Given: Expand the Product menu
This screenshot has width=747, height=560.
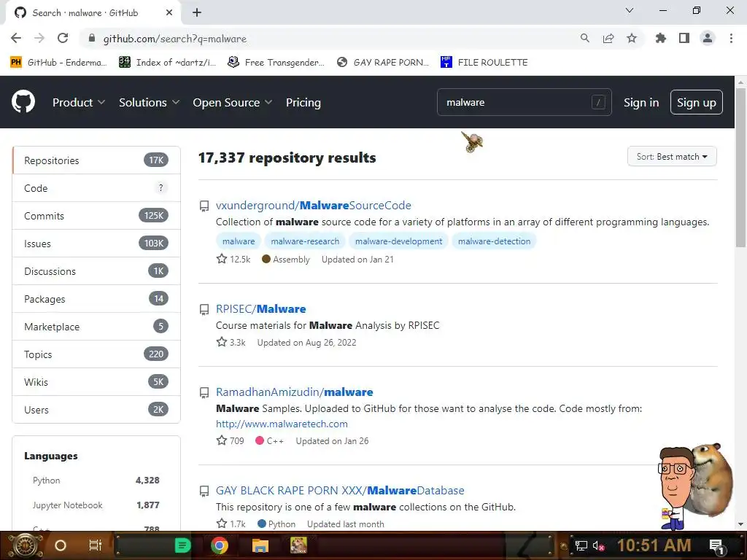Looking at the screenshot, I should [x=79, y=102].
